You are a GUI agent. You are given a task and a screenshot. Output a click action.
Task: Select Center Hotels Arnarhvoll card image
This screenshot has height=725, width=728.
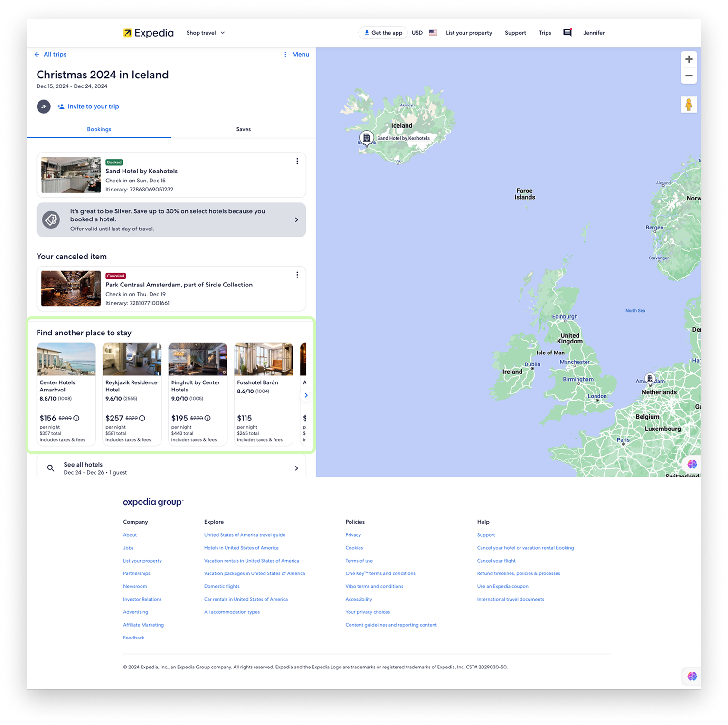click(66, 359)
